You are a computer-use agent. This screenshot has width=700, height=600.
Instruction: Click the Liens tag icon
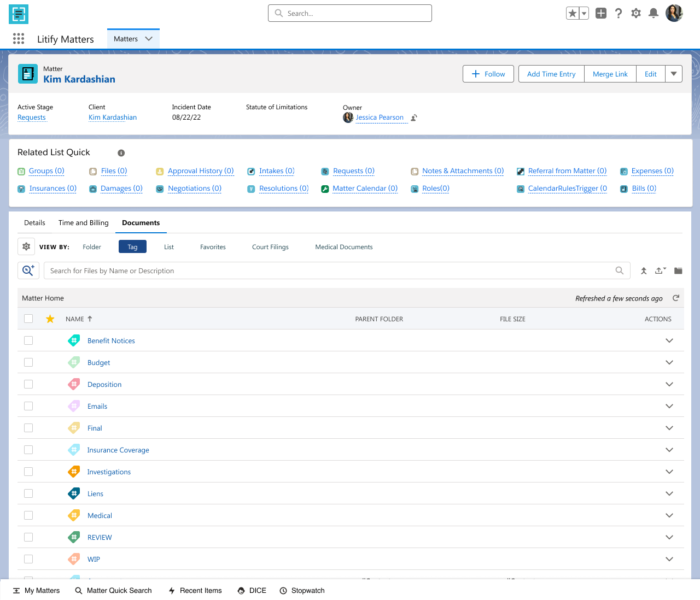74,493
